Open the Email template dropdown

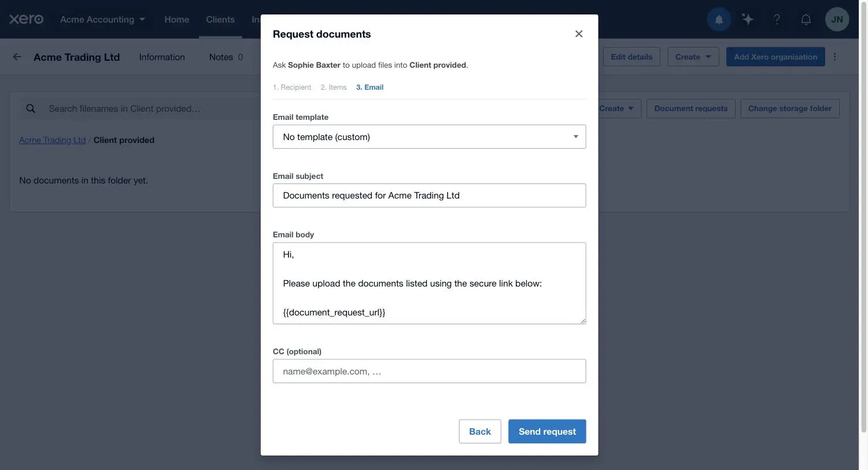point(429,137)
